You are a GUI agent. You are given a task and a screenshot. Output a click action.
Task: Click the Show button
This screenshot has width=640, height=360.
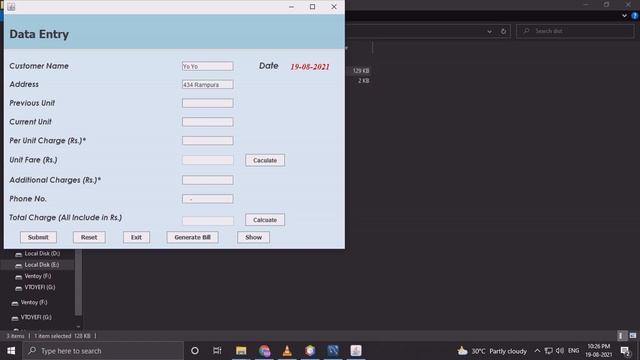[x=253, y=237]
